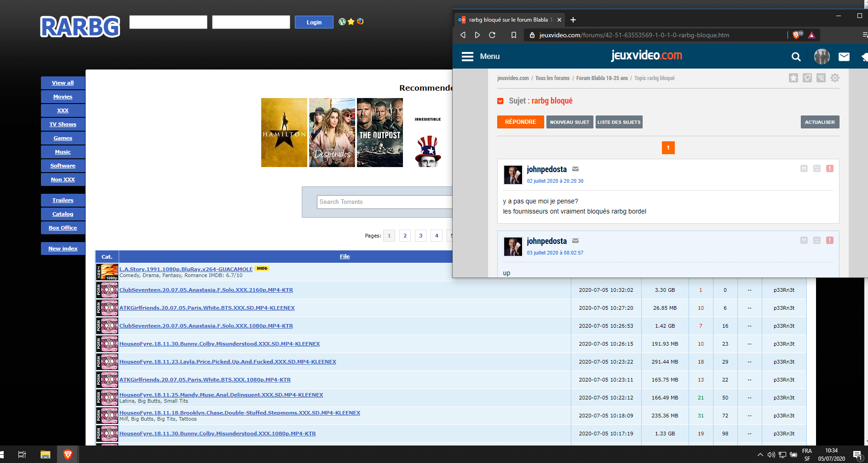Click the IMDB badge on L.A.Story row
This screenshot has height=463, width=868.
pos(262,268)
